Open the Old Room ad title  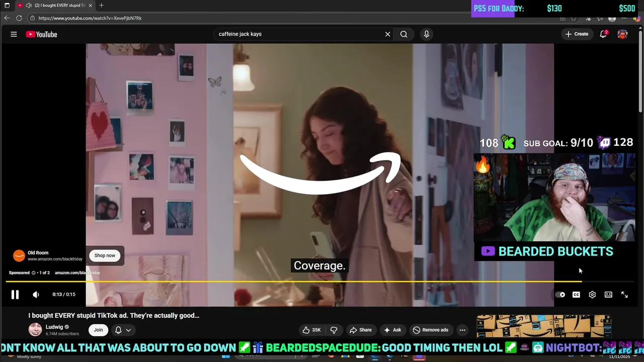point(38,252)
